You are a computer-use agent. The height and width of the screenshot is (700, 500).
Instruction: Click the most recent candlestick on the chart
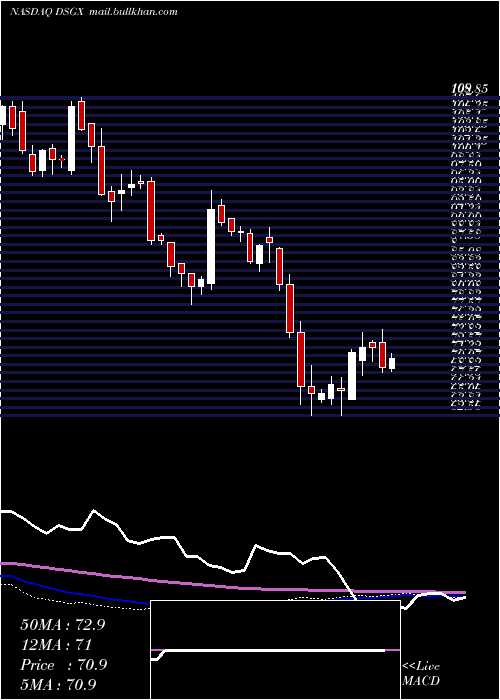pos(392,363)
